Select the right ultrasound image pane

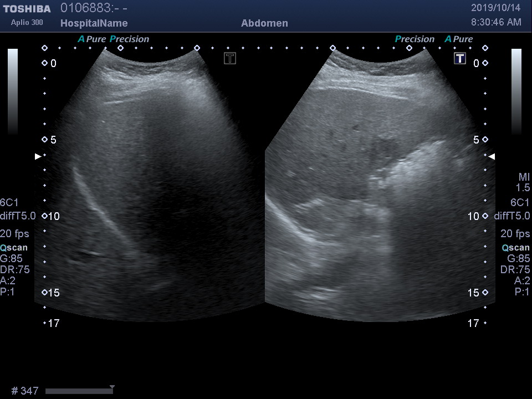(x=380, y=185)
